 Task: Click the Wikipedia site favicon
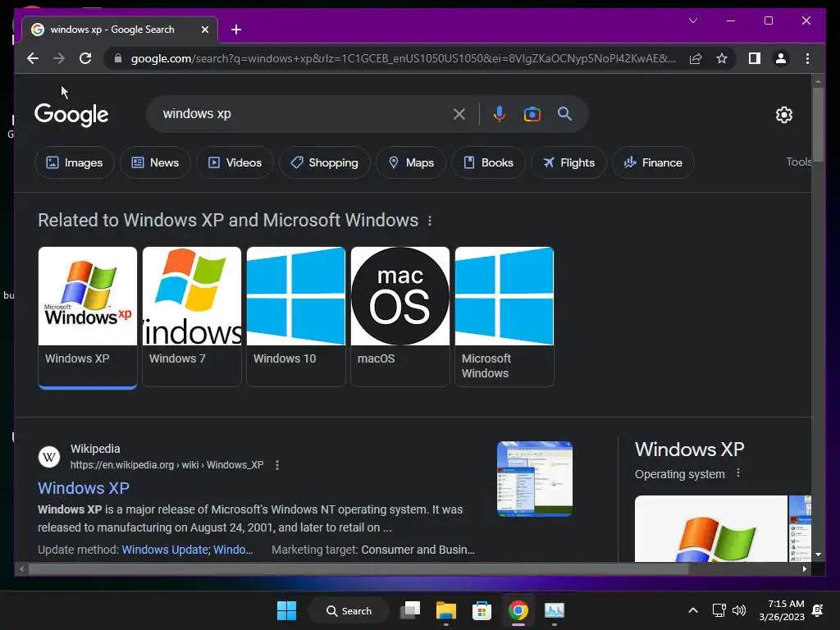(48, 457)
